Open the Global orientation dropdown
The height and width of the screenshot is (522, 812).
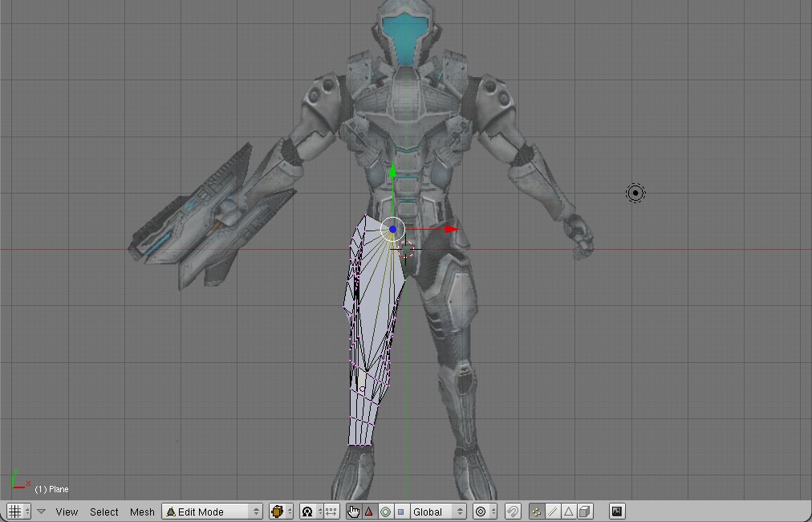coord(437,512)
